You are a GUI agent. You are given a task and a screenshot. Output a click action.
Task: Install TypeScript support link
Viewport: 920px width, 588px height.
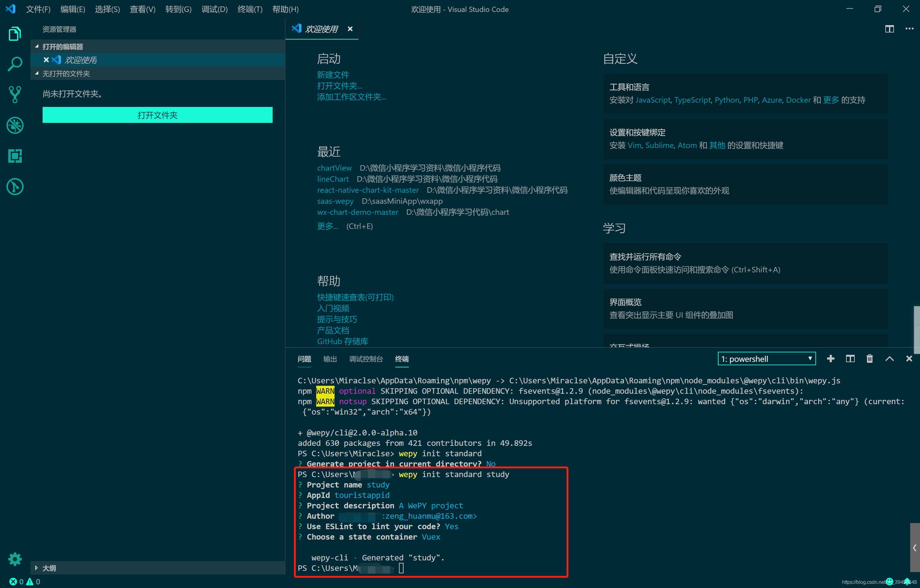(x=692, y=100)
